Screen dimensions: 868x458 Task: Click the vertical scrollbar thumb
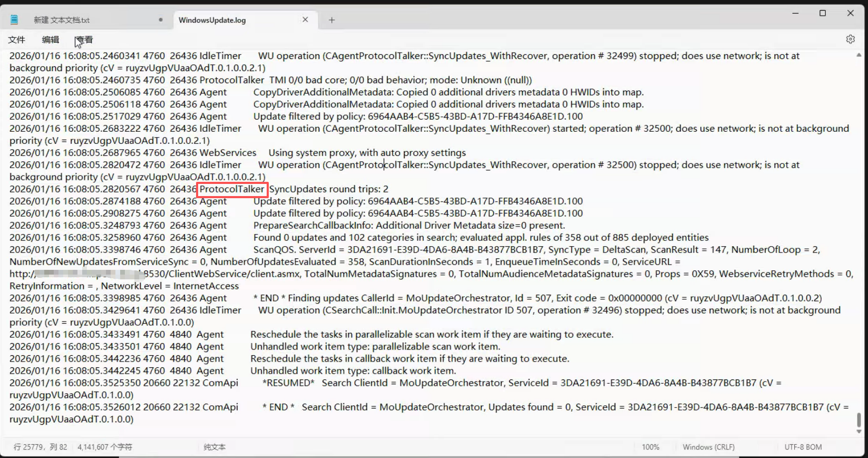click(859, 420)
